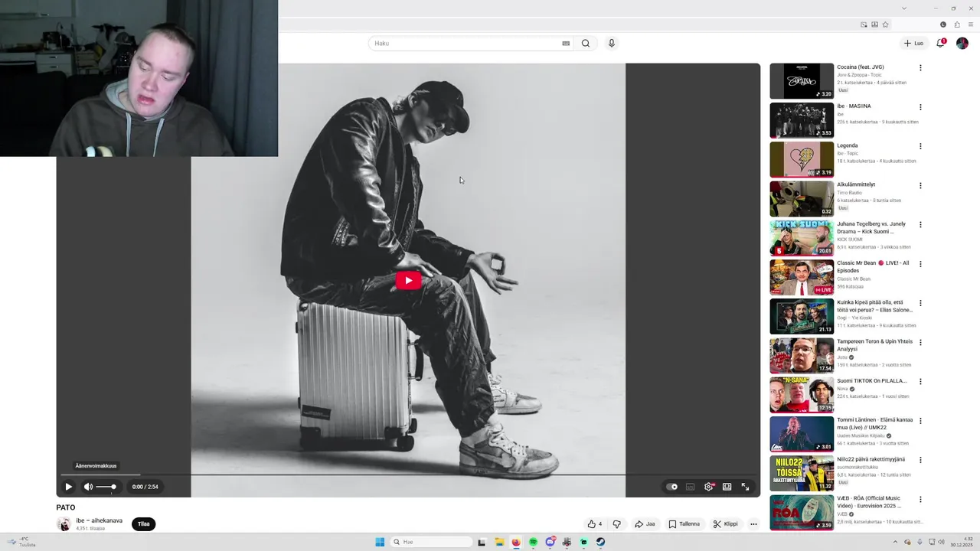
Task: Open the Legenda video thumbnail
Action: click(802, 159)
